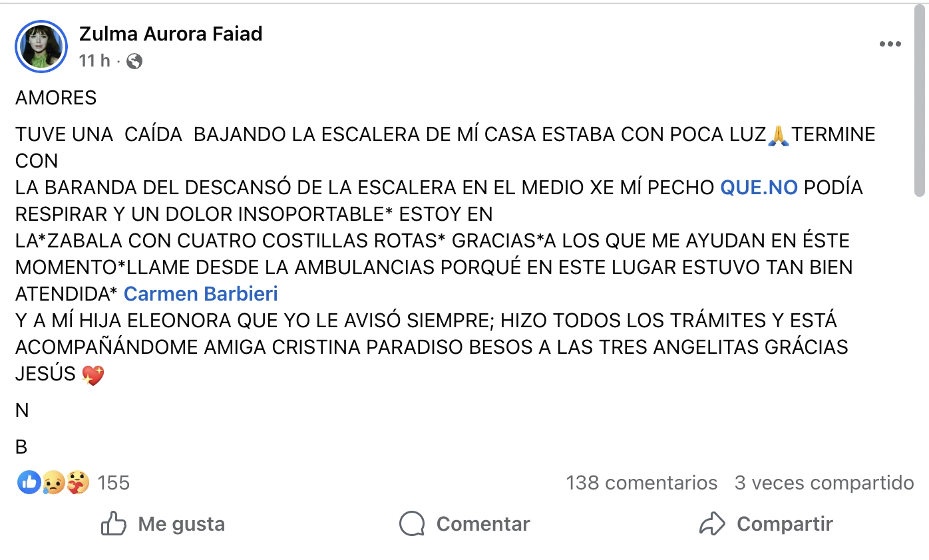Screen dimensions: 929x560
Task: Follow the QUE.NO hyperlink in the post
Action: pyautogui.click(x=759, y=188)
